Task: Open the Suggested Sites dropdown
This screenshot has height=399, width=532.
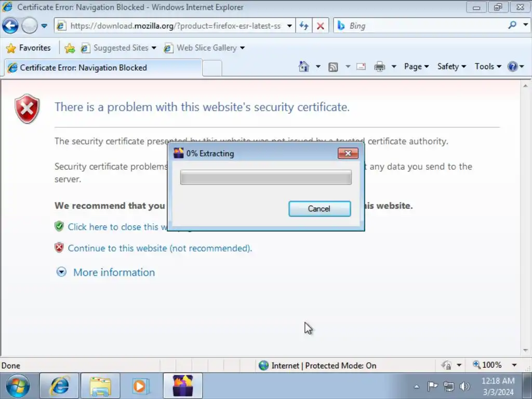Action: point(119,48)
